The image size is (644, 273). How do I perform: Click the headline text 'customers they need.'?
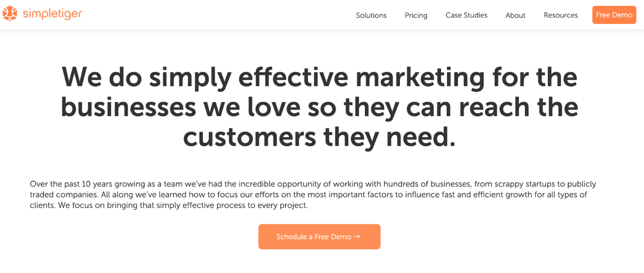[x=319, y=138]
